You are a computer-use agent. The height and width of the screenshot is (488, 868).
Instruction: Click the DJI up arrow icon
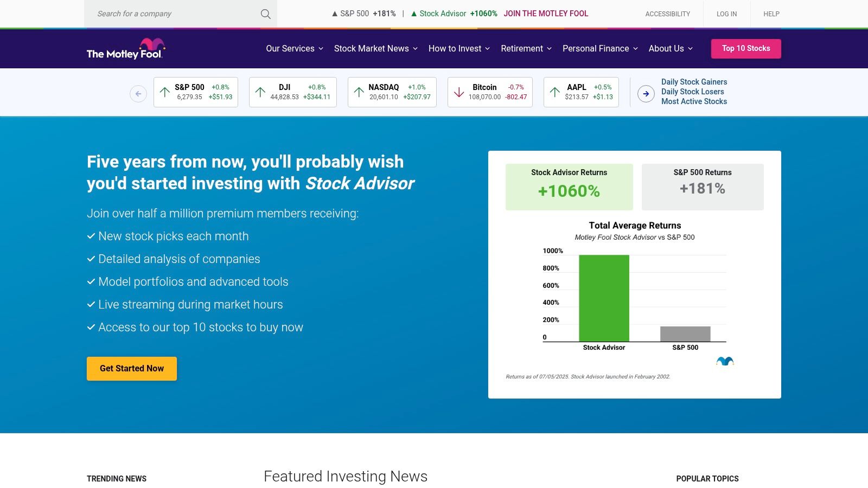260,92
